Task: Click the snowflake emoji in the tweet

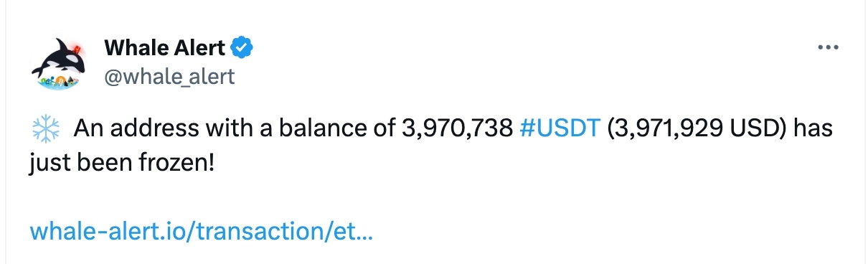Action: tap(44, 130)
